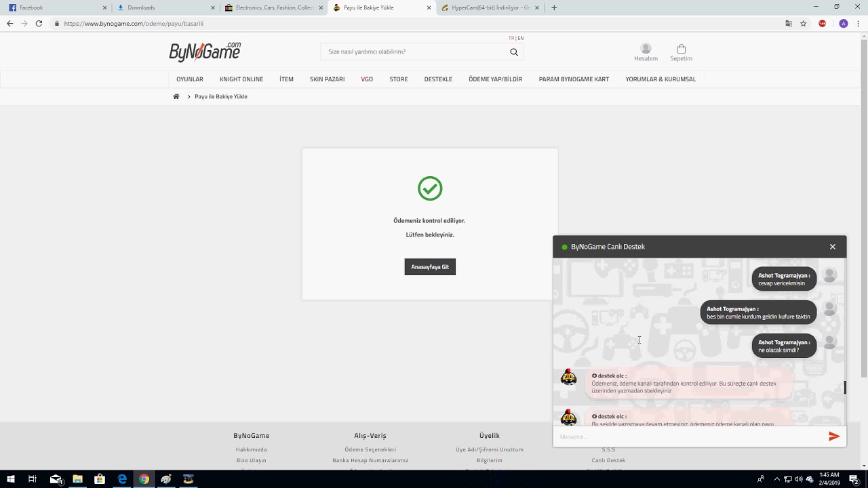Open the PARAM BYNOGAME KART menu
Image resolution: width=868 pixels, height=488 pixels.
(574, 79)
